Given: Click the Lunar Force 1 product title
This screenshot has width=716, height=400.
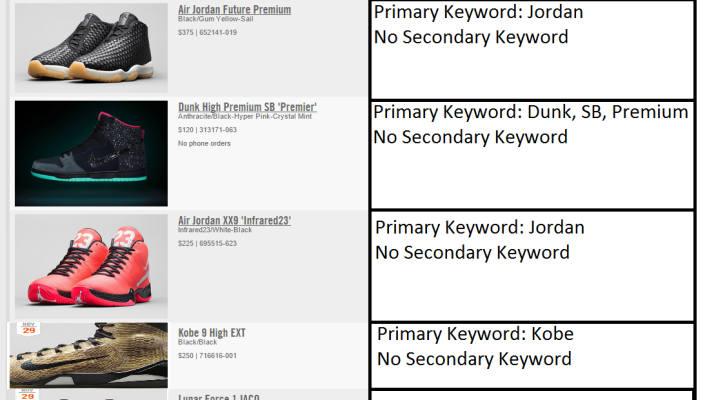Looking at the screenshot, I should 218,397.
